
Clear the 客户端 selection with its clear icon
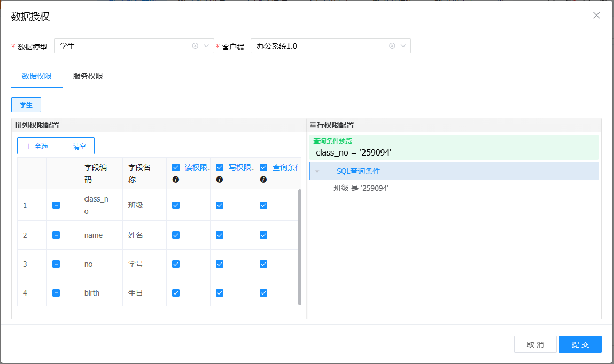pos(392,46)
